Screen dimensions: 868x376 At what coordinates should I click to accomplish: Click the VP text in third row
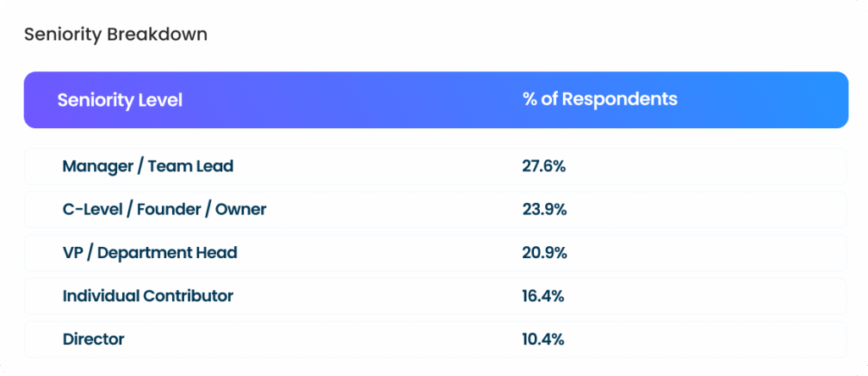click(74, 253)
